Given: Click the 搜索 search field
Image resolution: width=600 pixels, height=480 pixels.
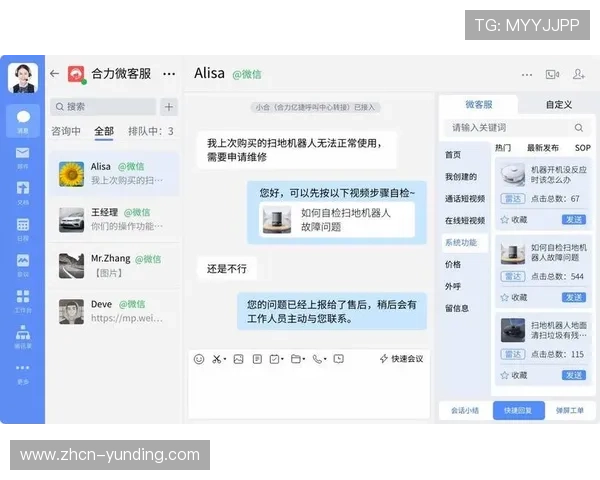Looking at the screenshot, I should click(x=103, y=107).
